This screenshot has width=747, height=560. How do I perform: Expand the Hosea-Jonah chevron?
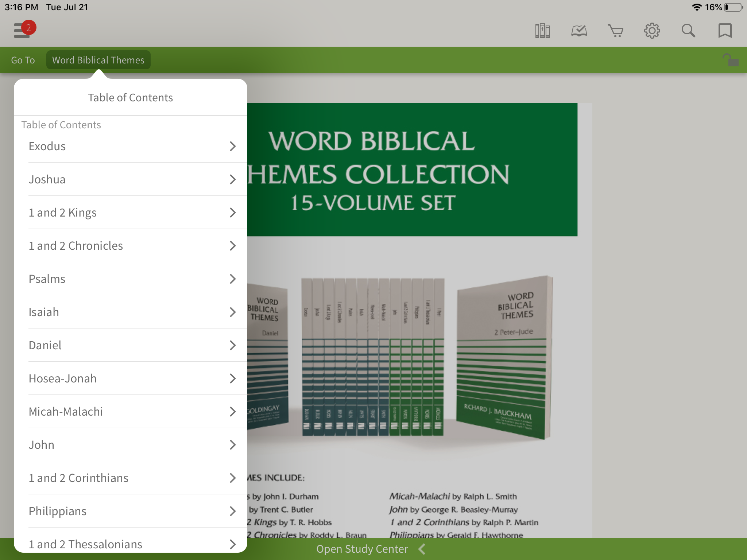233,378
